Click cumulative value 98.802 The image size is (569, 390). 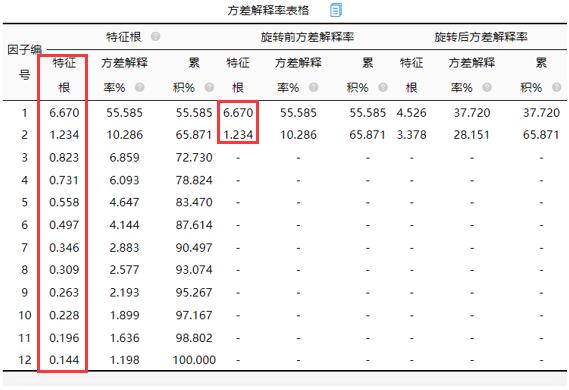[194, 338]
